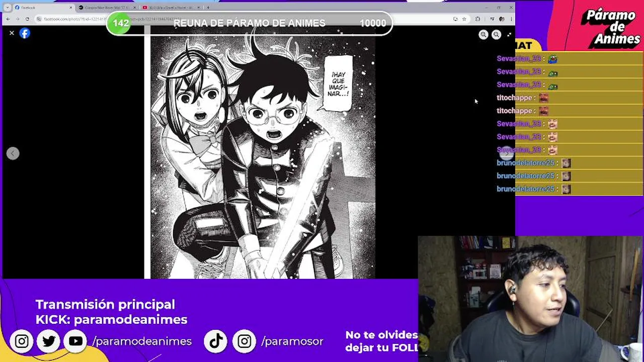The width and height of the screenshot is (644, 362).
Task: Zoom in on the photo
Action: point(483,34)
